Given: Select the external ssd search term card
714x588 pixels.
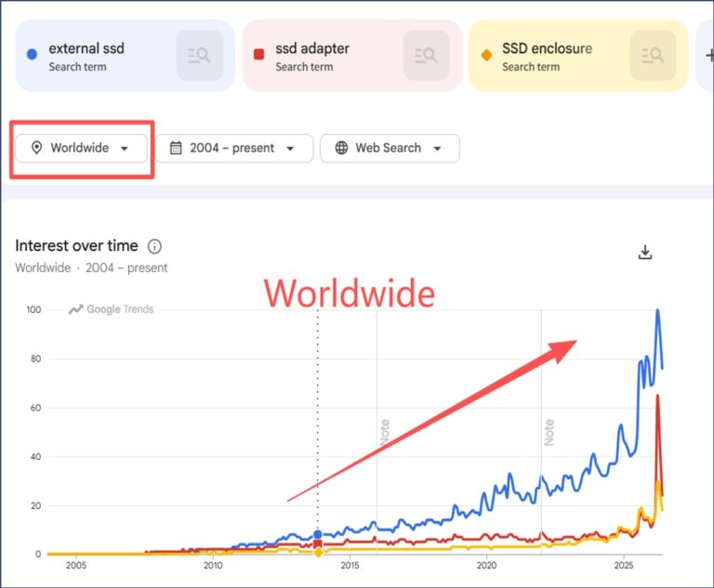Looking at the screenshot, I should pos(126,56).
